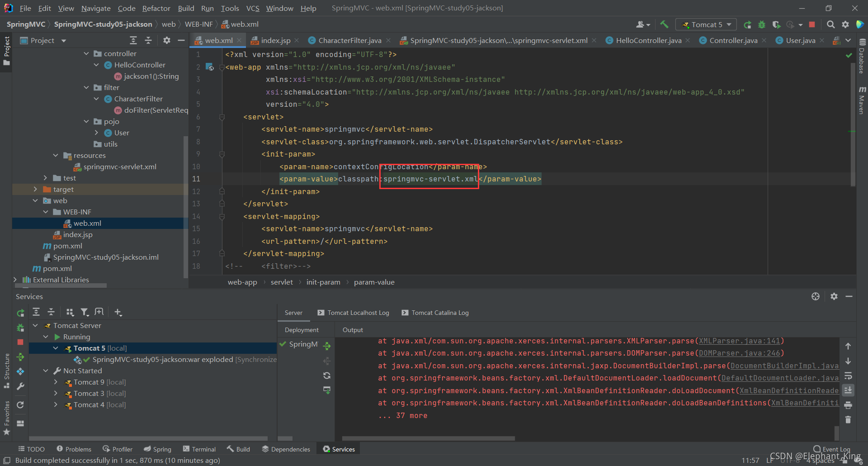
Task: Toggle the Favorites tool window button
Action: (x=6, y=418)
